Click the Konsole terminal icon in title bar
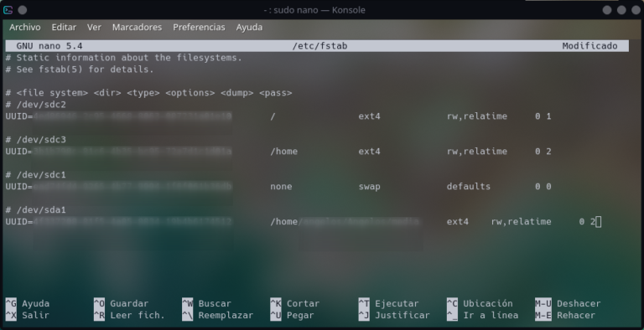Image resolution: width=644 pixels, height=330 pixels. coord(8,10)
